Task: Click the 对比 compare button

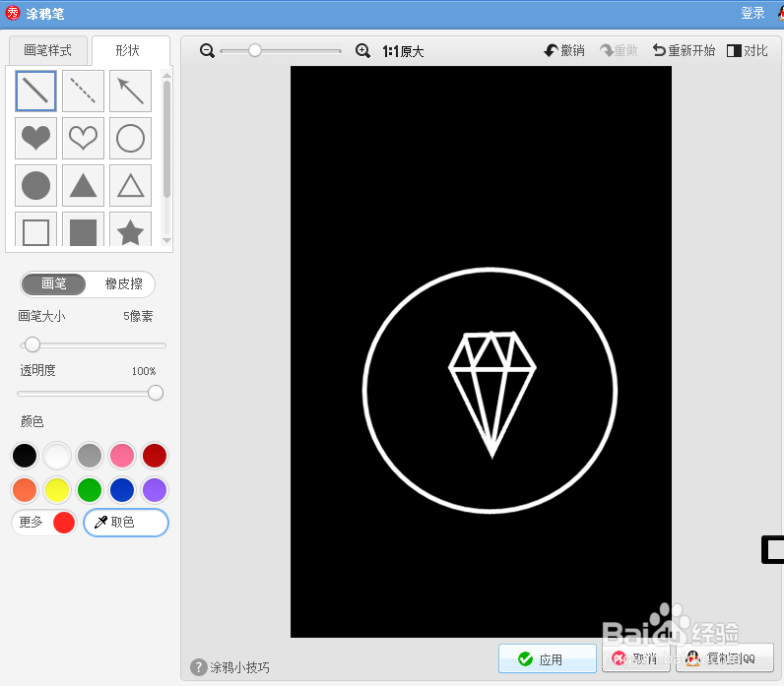Action: tap(747, 50)
